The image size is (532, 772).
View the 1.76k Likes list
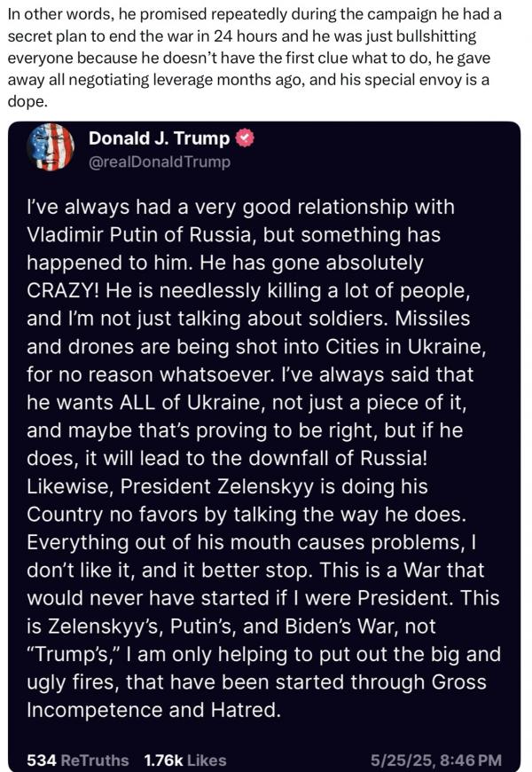point(184,760)
